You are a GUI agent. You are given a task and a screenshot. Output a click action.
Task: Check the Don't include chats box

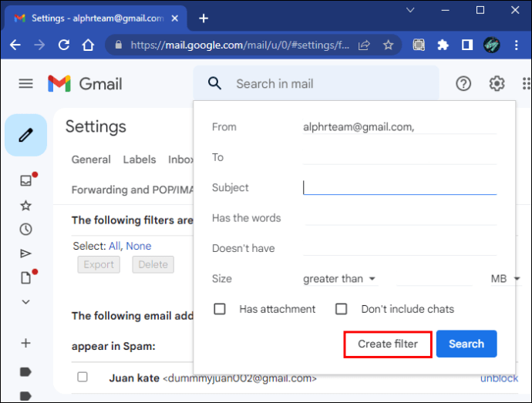tap(341, 309)
